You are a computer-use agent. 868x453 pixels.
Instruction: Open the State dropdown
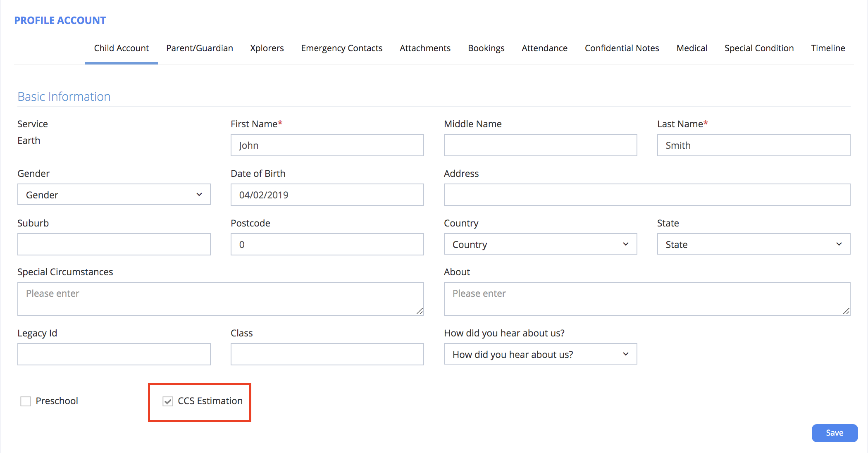tap(754, 244)
